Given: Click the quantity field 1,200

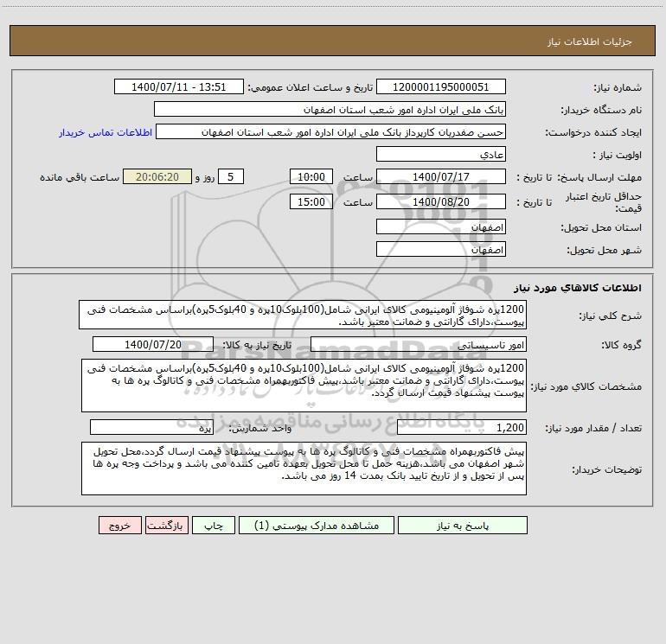Looking at the screenshot, I should tap(462, 428).
